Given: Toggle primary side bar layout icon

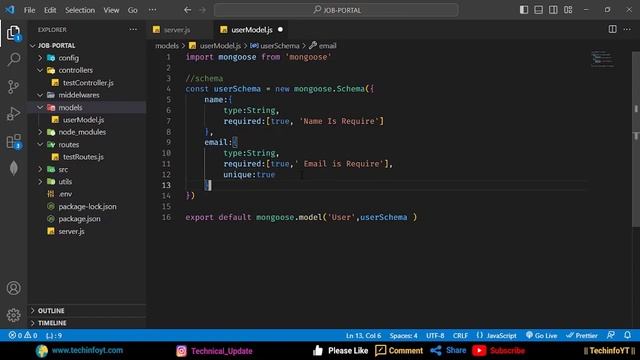Looking at the screenshot, I should click(x=524, y=10).
